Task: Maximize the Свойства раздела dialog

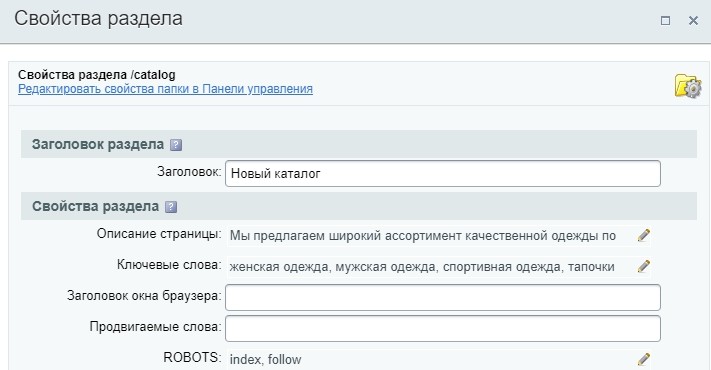Action: click(x=665, y=20)
